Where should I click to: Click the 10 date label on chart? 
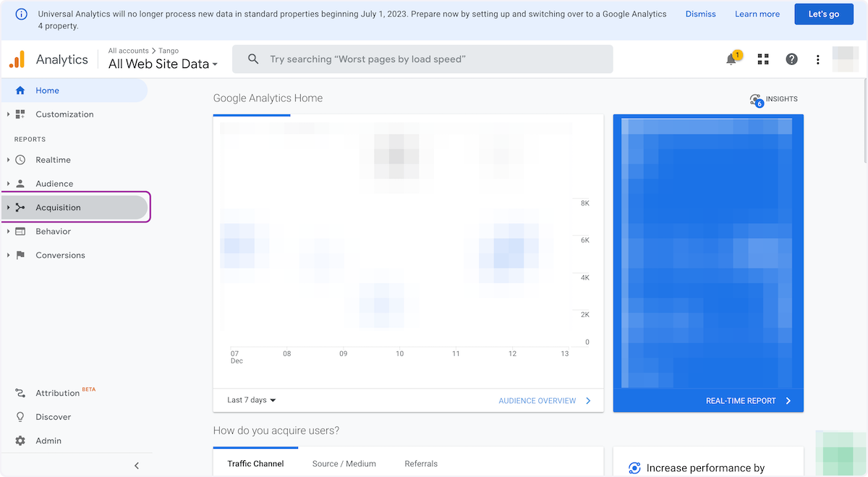tap(399, 354)
